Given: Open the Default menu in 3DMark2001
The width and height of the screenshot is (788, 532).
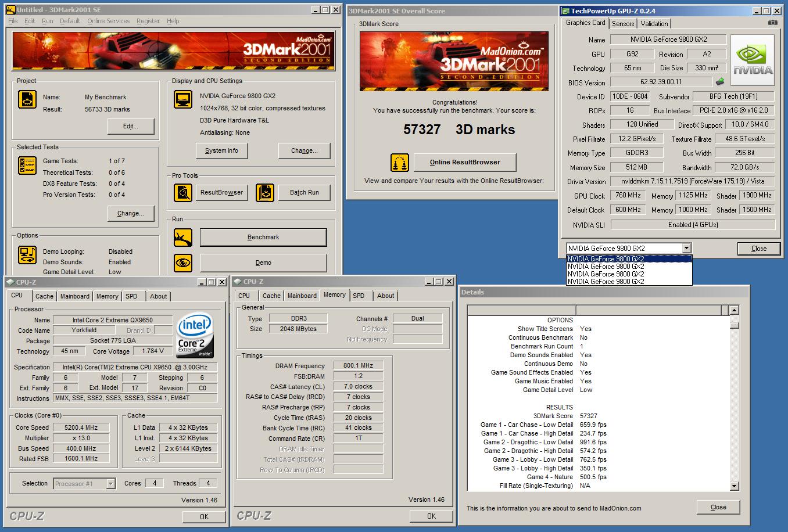Looking at the screenshot, I should point(70,21).
